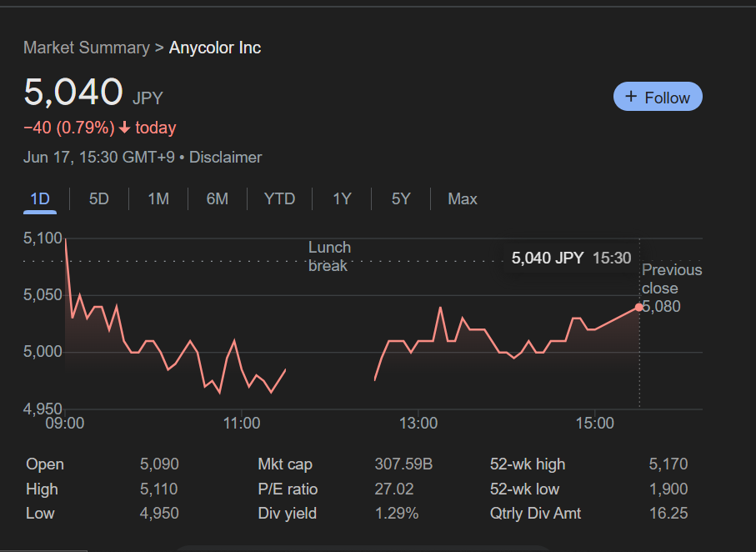Image resolution: width=756 pixels, height=552 pixels.
Task: Click the 52-wk high label
Action: 528,464
